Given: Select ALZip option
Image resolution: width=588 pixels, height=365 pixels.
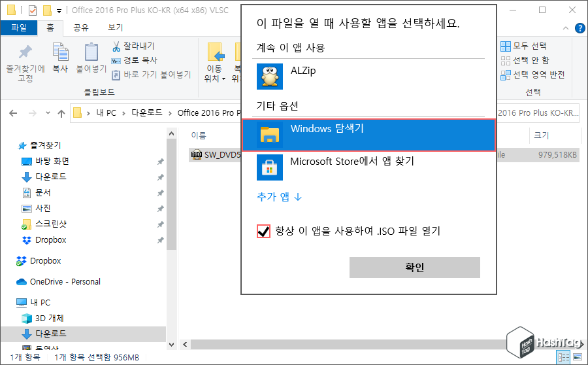Looking at the screenshot, I should click(369, 77).
